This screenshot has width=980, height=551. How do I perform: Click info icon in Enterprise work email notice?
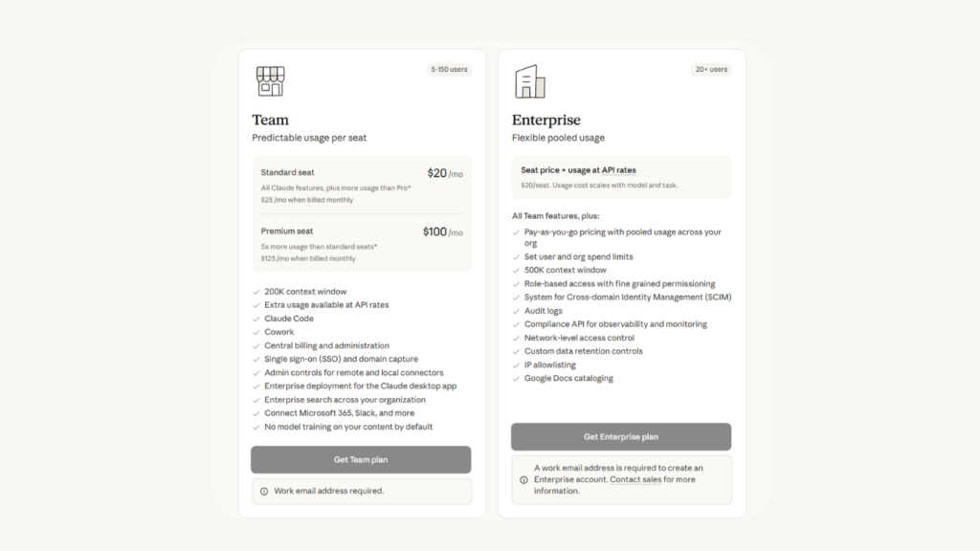click(x=523, y=479)
